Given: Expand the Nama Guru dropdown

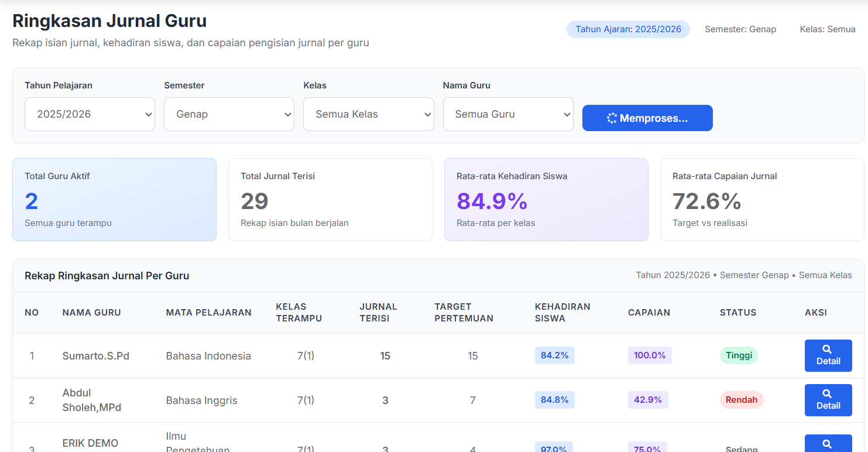Looking at the screenshot, I should [x=507, y=114].
